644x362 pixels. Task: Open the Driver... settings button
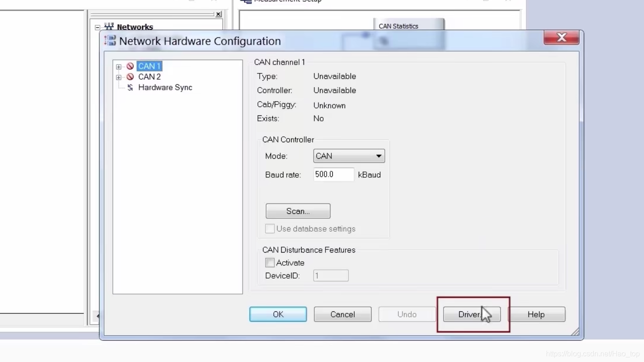pos(472,314)
